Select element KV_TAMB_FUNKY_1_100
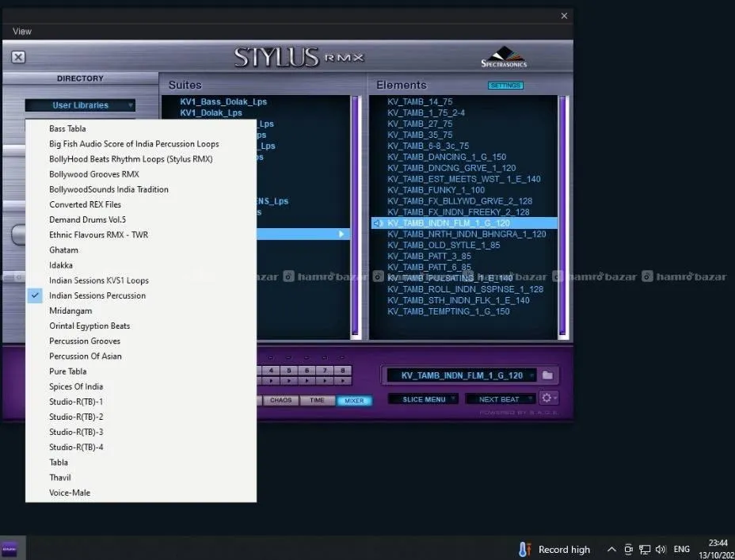This screenshot has width=735, height=560. point(436,190)
